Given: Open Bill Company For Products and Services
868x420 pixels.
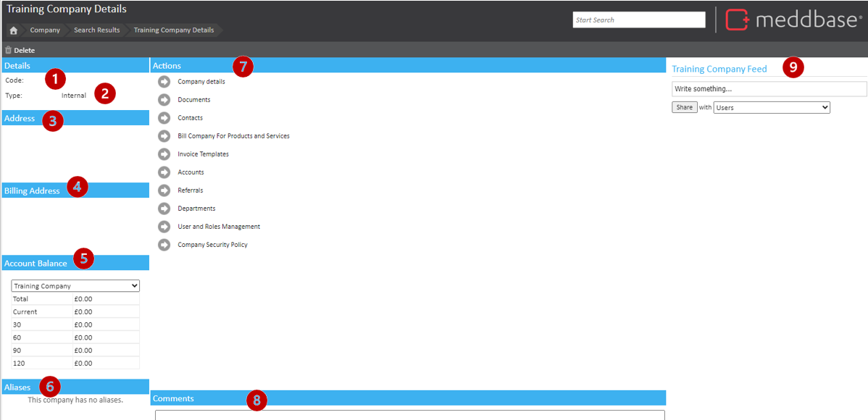Looking at the screenshot, I should (x=233, y=136).
